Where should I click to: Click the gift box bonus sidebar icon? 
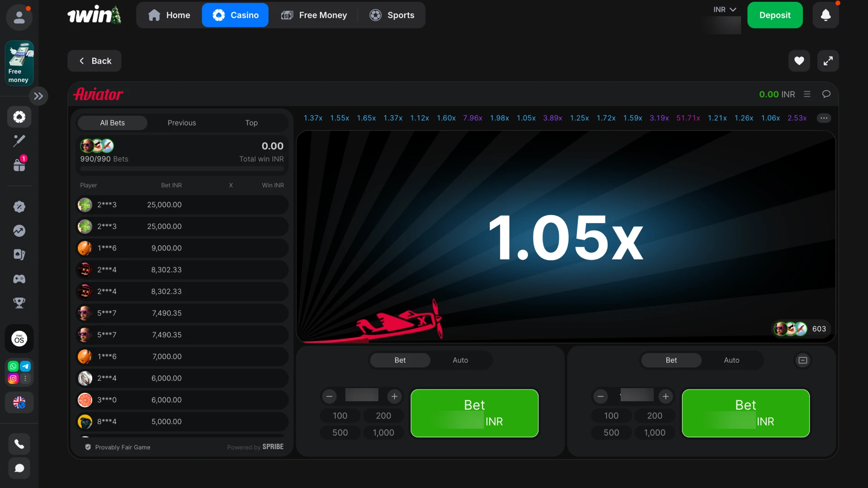[19, 165]
